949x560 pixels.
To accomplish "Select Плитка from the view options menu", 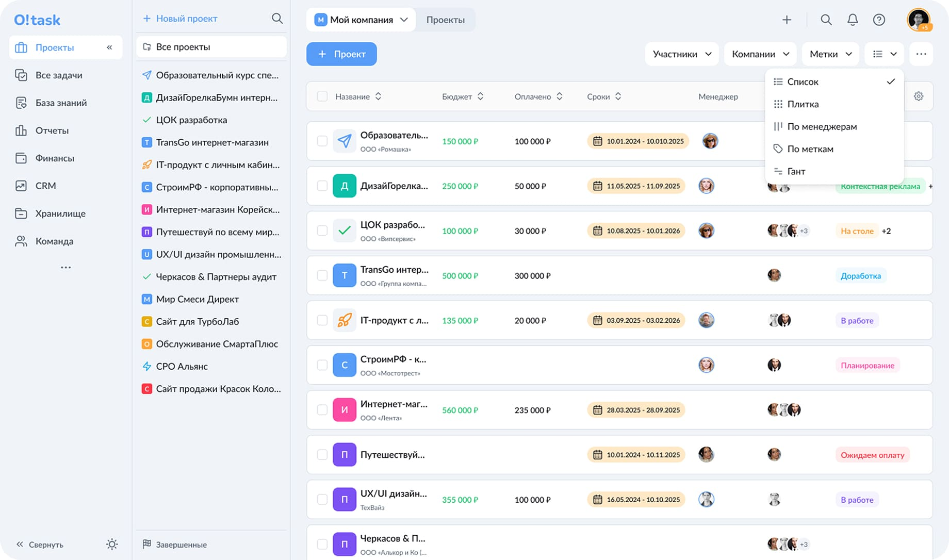I will coord(803,104).
